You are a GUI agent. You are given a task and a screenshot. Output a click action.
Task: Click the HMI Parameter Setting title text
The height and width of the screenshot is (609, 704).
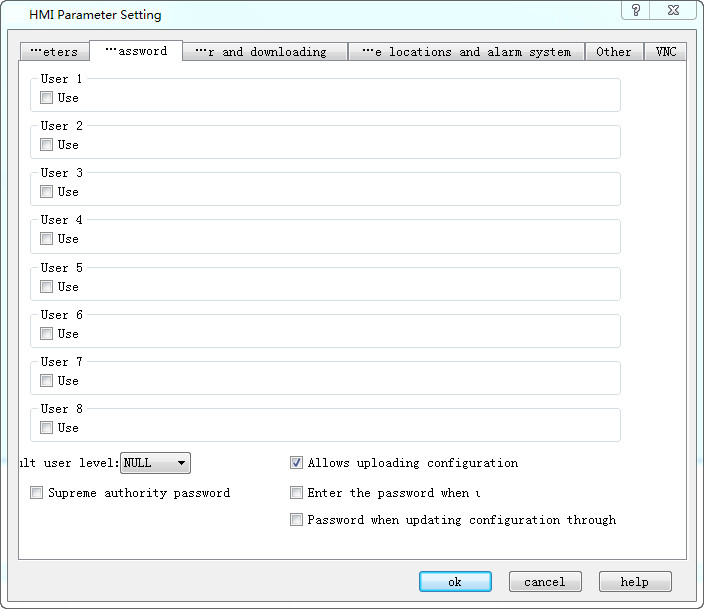pyautogui.click(x=95, y=15)
